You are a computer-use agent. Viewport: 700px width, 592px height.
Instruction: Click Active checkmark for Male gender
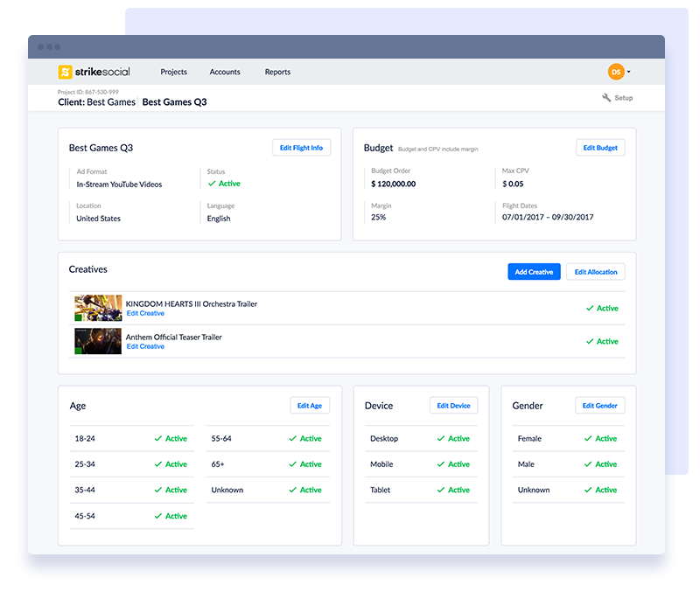pyautogui.click(x=588, y=464)
